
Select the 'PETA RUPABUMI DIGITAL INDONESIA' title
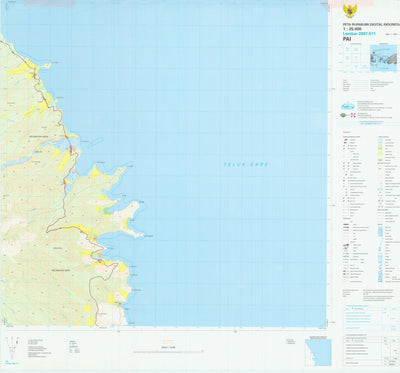tap(371, 25)
